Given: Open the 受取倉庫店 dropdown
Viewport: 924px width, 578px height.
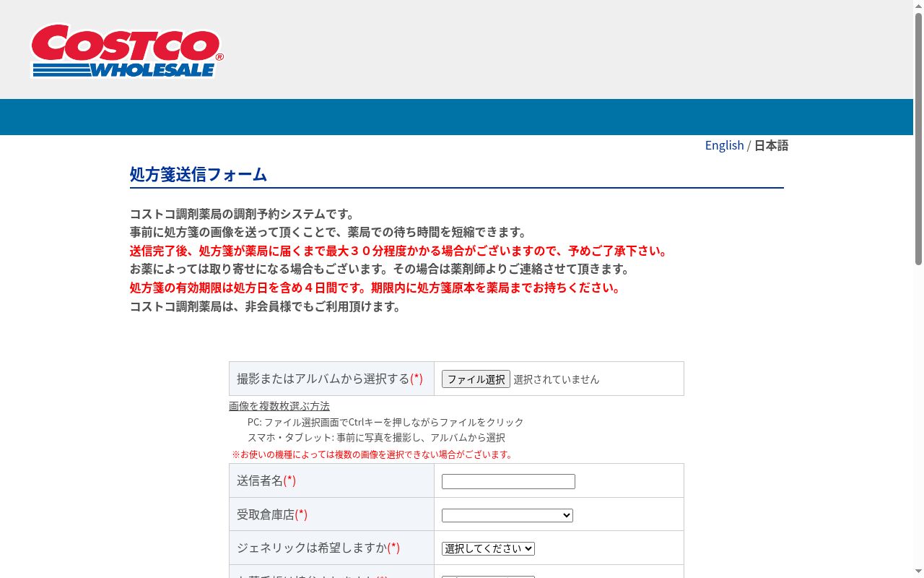Looking at the screenshot, I should 507,515.
